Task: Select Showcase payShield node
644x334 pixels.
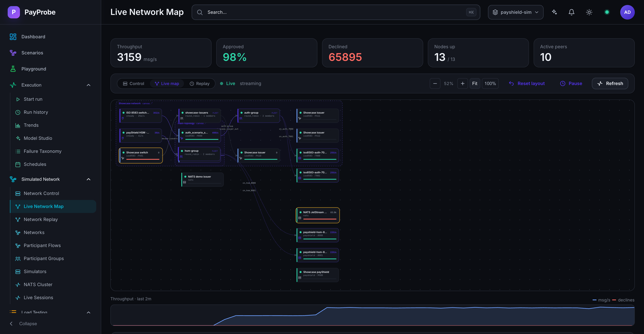Action: coord(318,275)
